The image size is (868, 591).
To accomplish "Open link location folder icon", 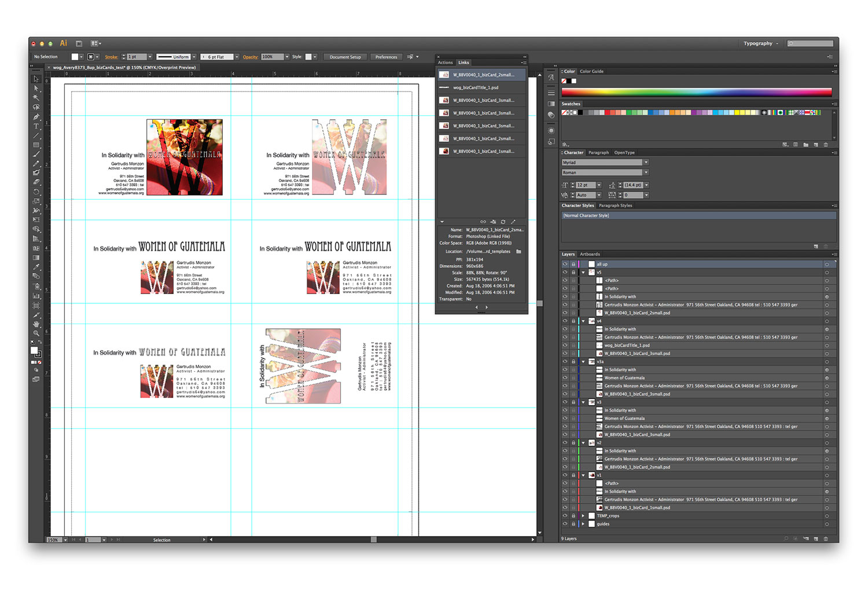I will [518, 251].
